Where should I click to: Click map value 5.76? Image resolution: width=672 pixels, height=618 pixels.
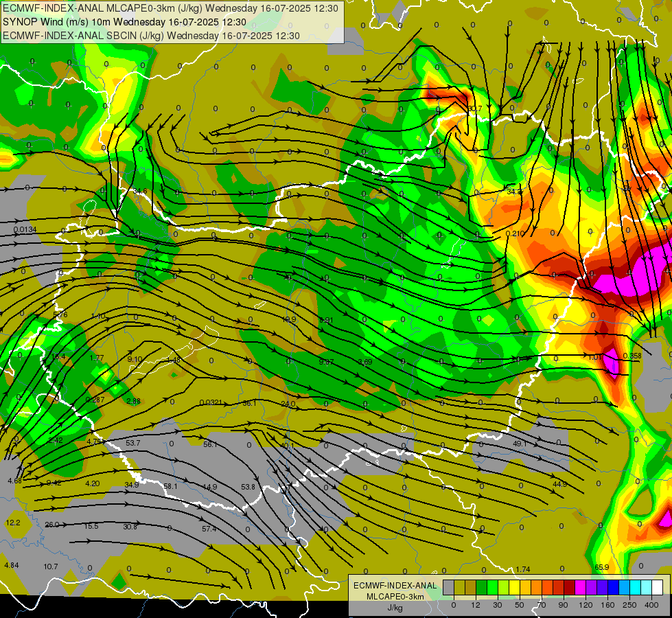[x=60, y=314]
